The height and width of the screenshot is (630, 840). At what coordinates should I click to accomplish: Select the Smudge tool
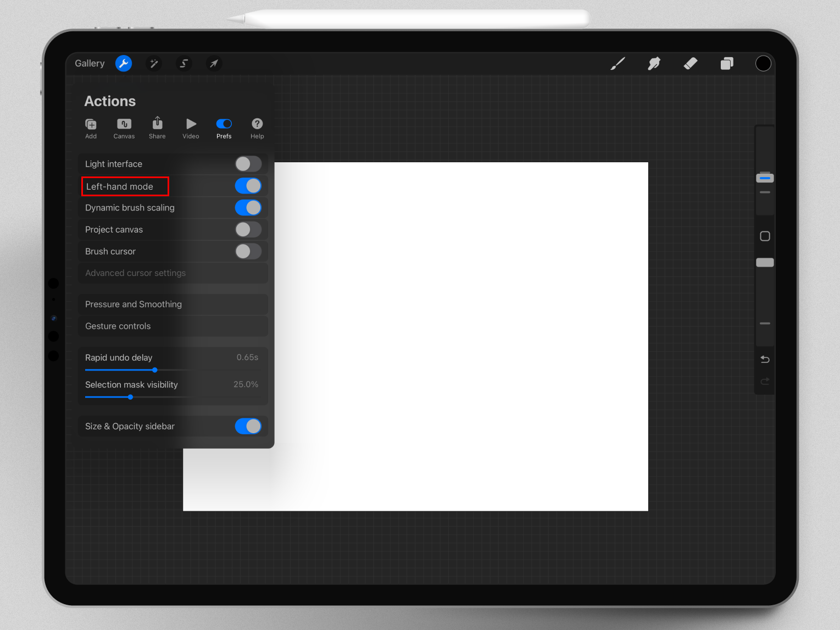[x=654, y=64]
